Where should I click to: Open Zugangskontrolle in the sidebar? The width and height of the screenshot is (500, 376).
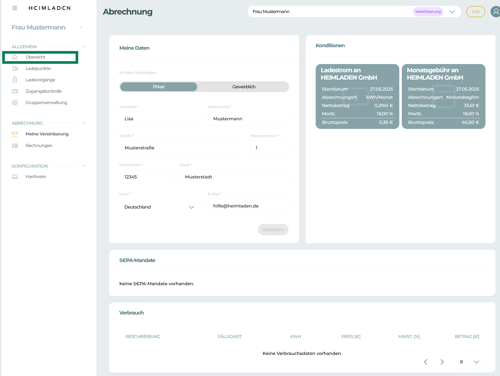pyautogui.click(x=44, y=91)
